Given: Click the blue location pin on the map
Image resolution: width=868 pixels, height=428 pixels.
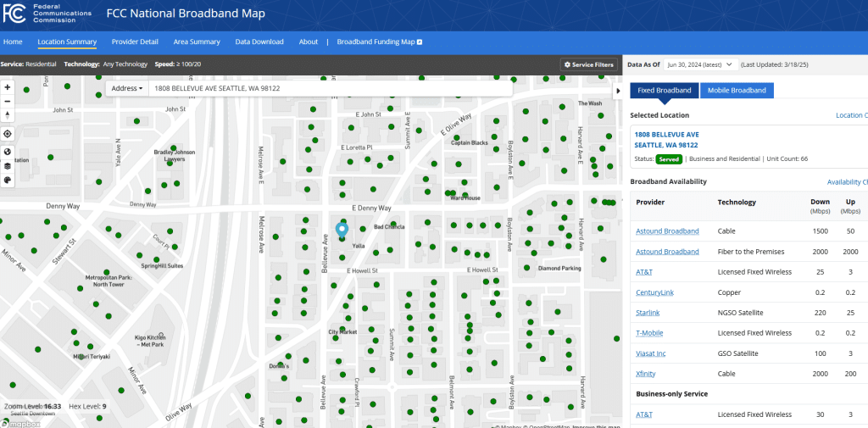Looking at the screenshot, I should [x=342, y=230].
